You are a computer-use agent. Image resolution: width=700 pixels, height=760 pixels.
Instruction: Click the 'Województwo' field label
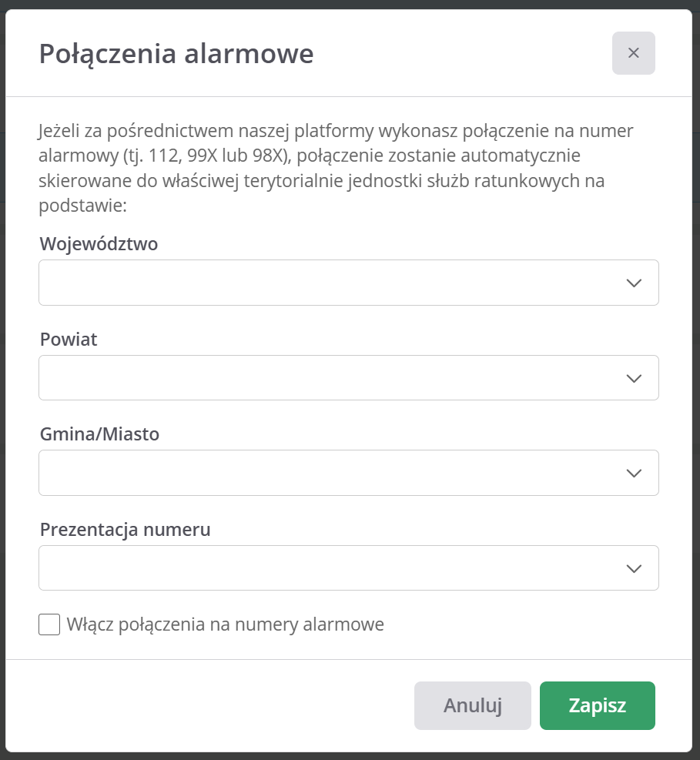pyautogui.click(x=99, y=244)
